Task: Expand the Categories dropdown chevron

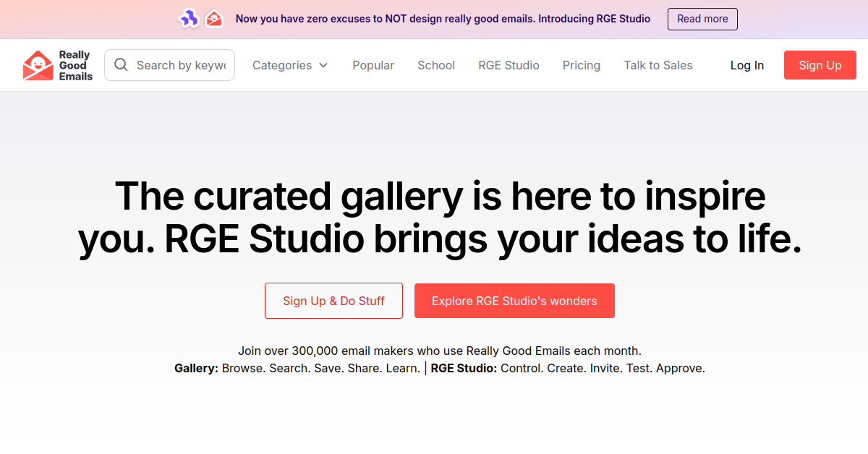Action: point(323,65)
